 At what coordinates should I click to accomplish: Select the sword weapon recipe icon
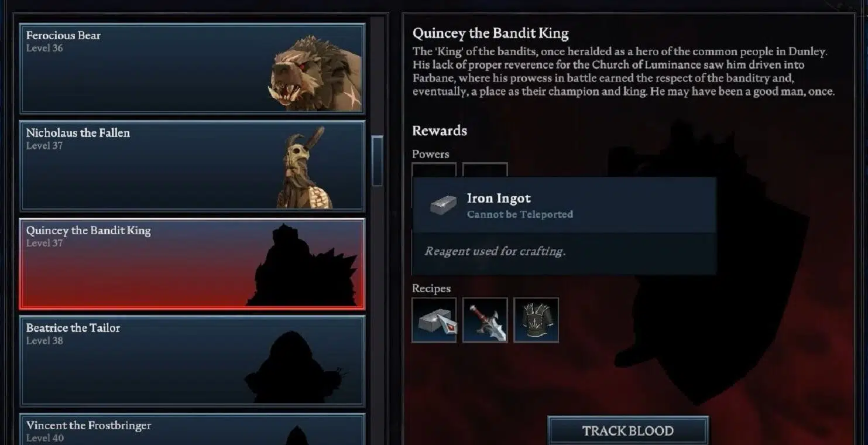485,320
